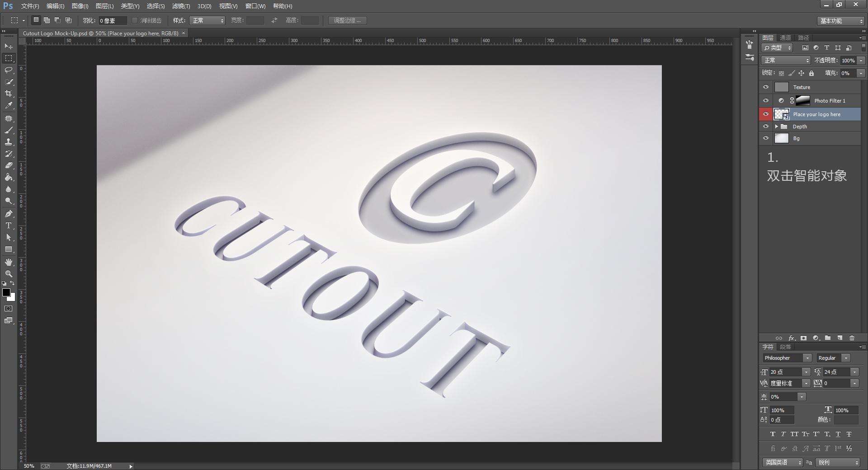Add a layer mask
The image size is (868, 470).
[803, 338]
